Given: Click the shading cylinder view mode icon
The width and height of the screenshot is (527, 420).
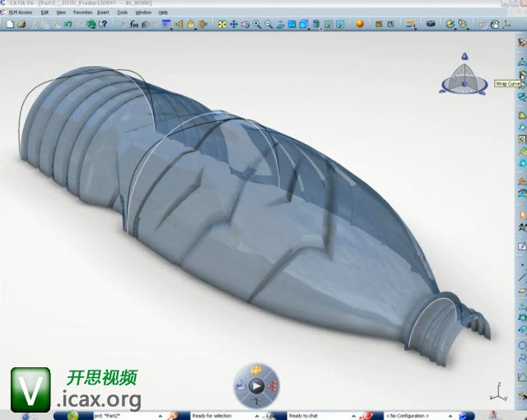Looking at the screenshot, I should click(316, 24).
